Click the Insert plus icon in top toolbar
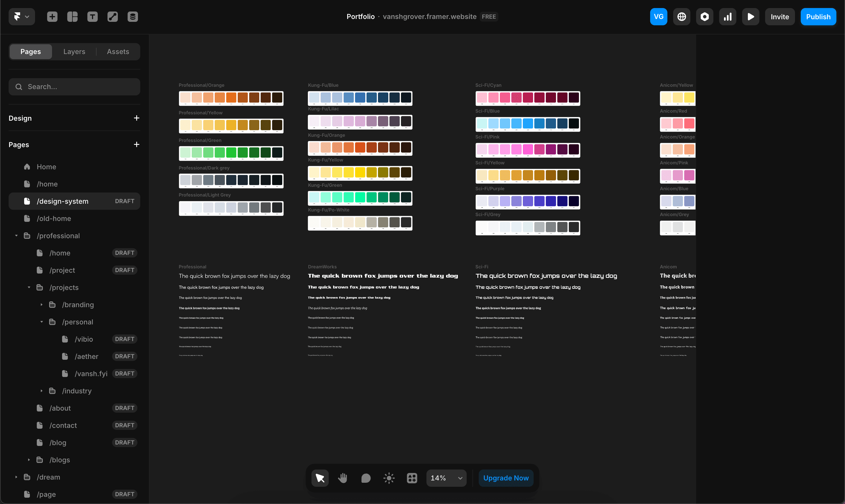Screen dimensions: 845x504 point(52,17)
